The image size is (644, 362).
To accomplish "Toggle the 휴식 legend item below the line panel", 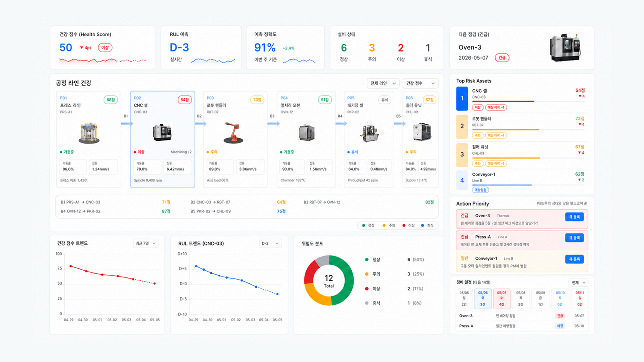I will pos(427,225).
